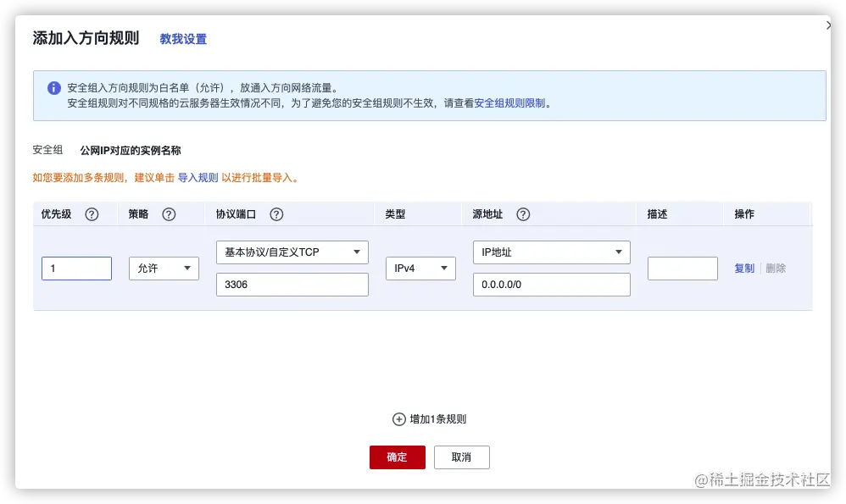This screenshot has height=504, width=846.
Task: Click the 导入规则 link
Action: [198, 178]
